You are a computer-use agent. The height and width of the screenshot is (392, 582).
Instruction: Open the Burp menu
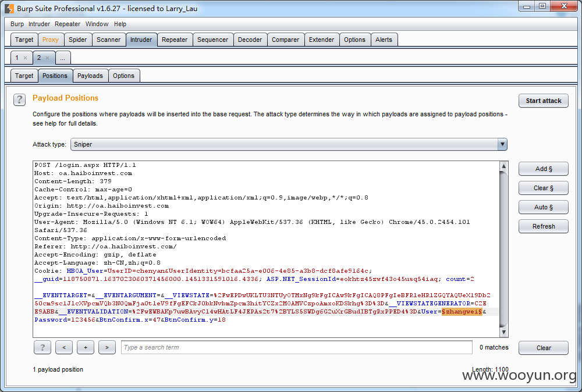tap(17, 24)
